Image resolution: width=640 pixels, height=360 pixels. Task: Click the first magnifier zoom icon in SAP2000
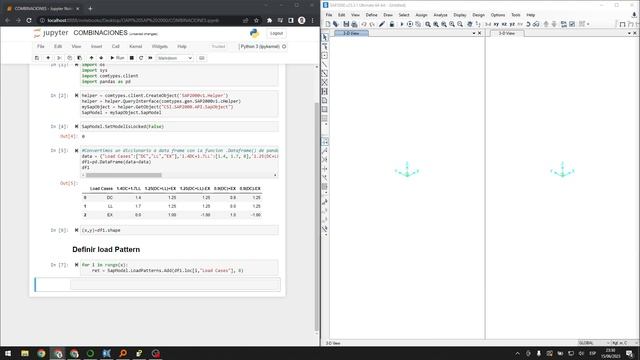pyautogui.click(x=428, y=24)
